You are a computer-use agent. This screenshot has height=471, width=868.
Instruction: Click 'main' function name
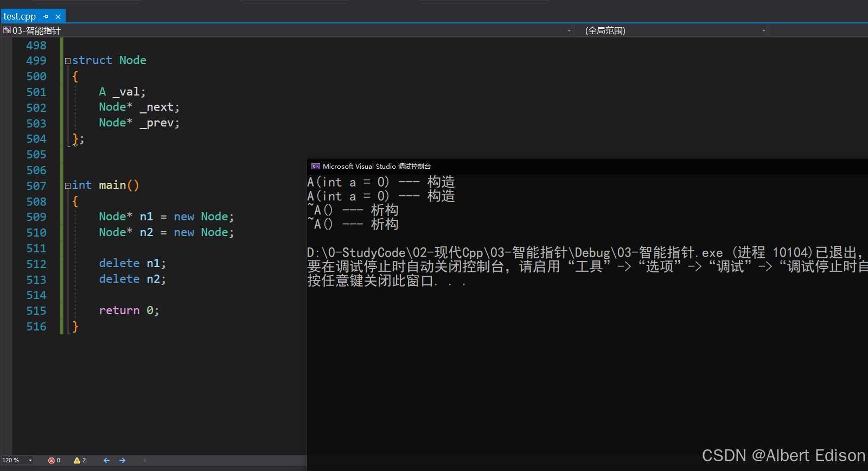point(112,185)
